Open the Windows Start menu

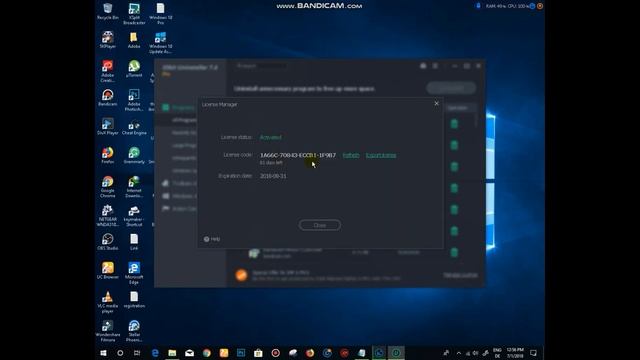[x=103, y=353]
